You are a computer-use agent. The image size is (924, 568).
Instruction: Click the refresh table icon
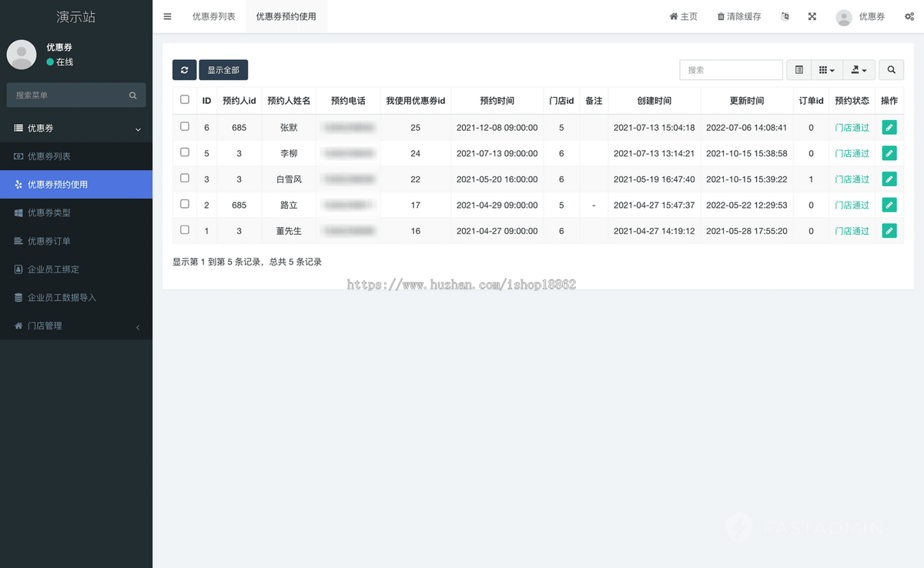click(184, 69)
